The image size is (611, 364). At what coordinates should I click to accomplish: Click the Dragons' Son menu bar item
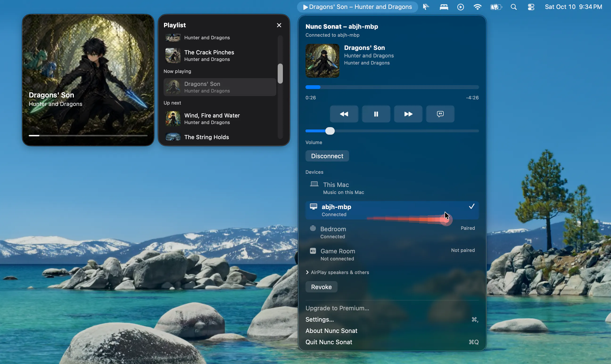(357, 7)
